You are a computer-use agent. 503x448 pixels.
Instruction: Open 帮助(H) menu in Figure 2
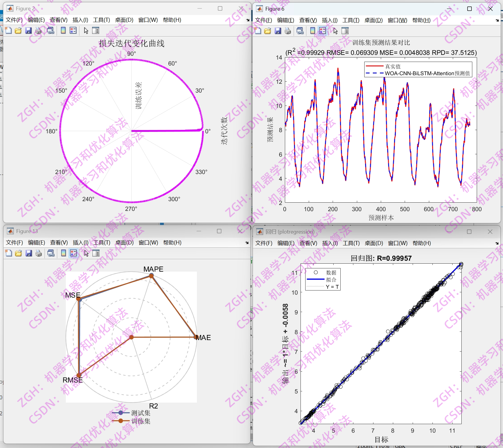[172, 20]
